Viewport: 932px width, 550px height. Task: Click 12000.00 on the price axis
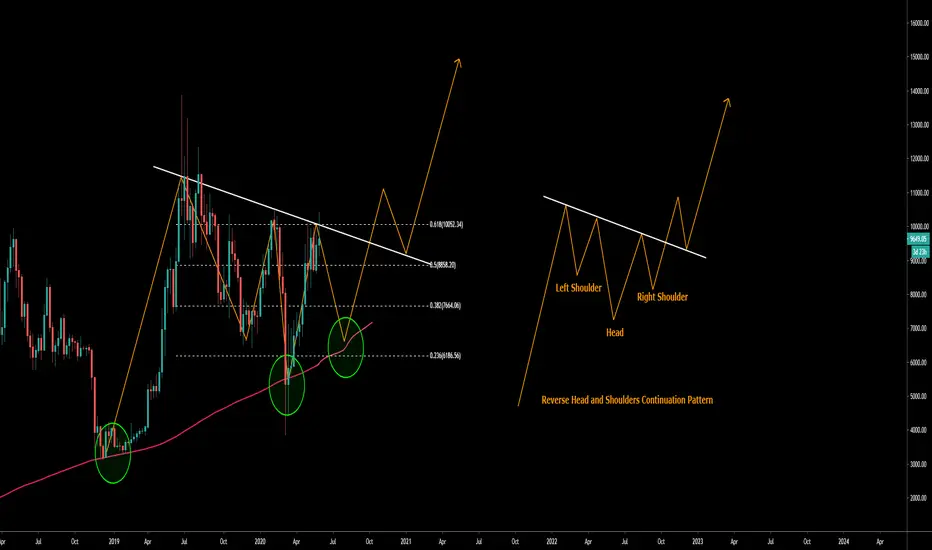pyautogui.click(x=920, y=159)
